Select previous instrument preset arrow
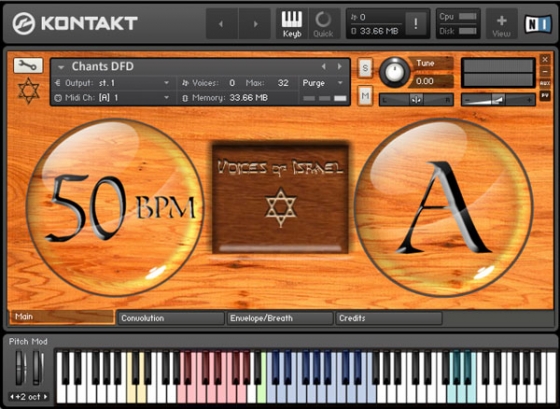560x409 pixels. [324, 66]
